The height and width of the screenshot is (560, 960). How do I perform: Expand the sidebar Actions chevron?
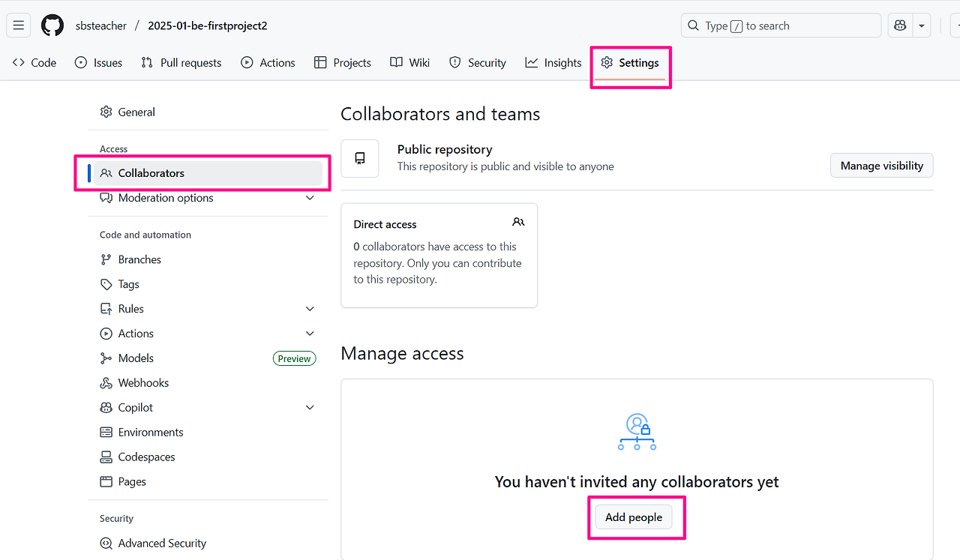[x=310, y=334]
